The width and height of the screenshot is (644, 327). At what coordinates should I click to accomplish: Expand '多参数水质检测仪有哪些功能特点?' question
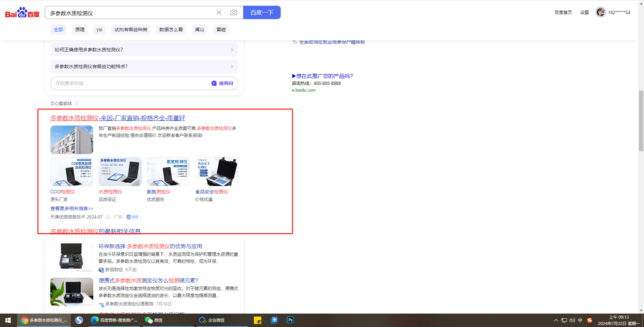point(144,66)
